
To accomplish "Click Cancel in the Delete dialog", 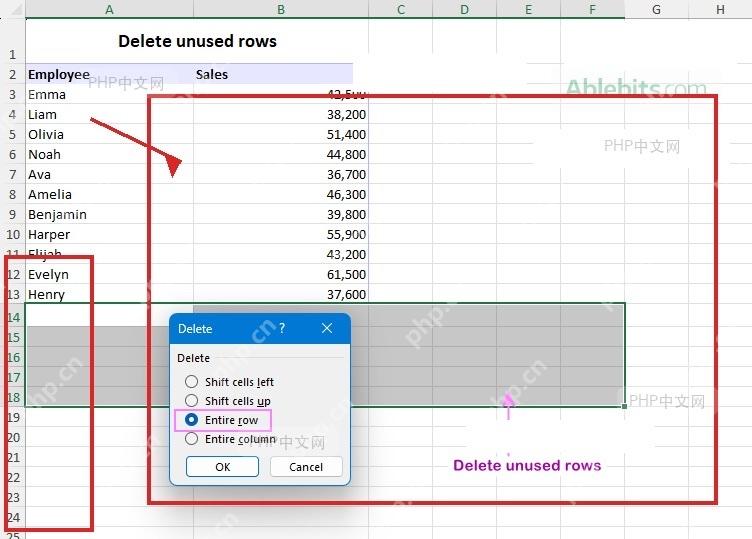I will [x=306, y=467].
